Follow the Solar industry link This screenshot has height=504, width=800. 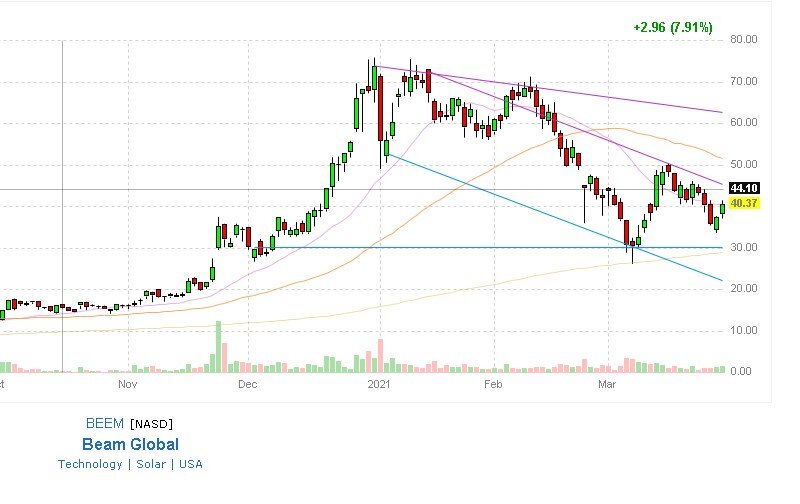click(x=151, y=464)
